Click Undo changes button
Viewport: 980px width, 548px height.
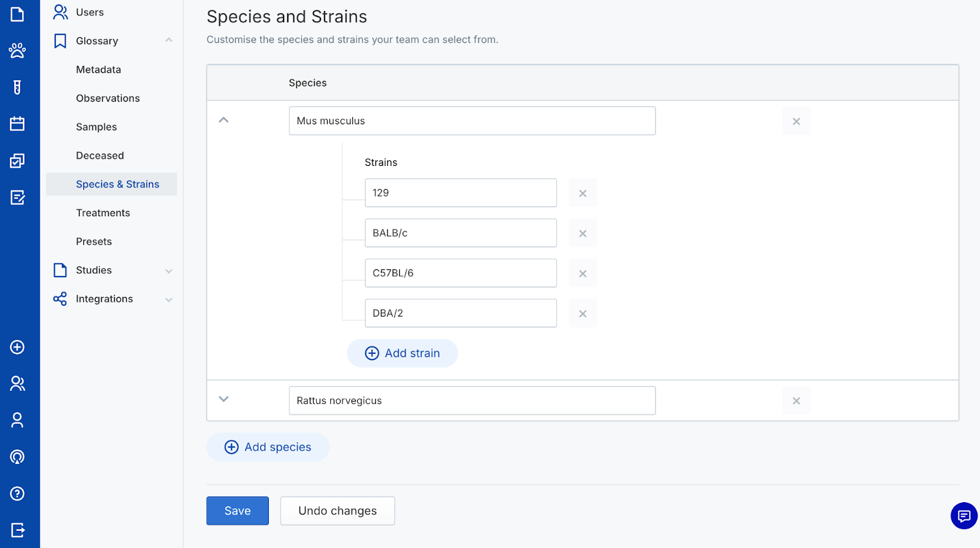pyautogui.click(x=337, y=511)
